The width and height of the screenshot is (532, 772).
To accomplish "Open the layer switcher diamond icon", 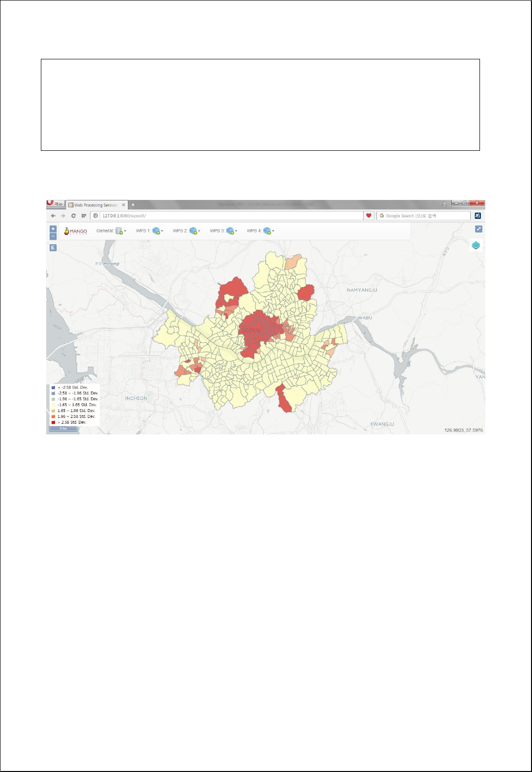I will [476, 245].
